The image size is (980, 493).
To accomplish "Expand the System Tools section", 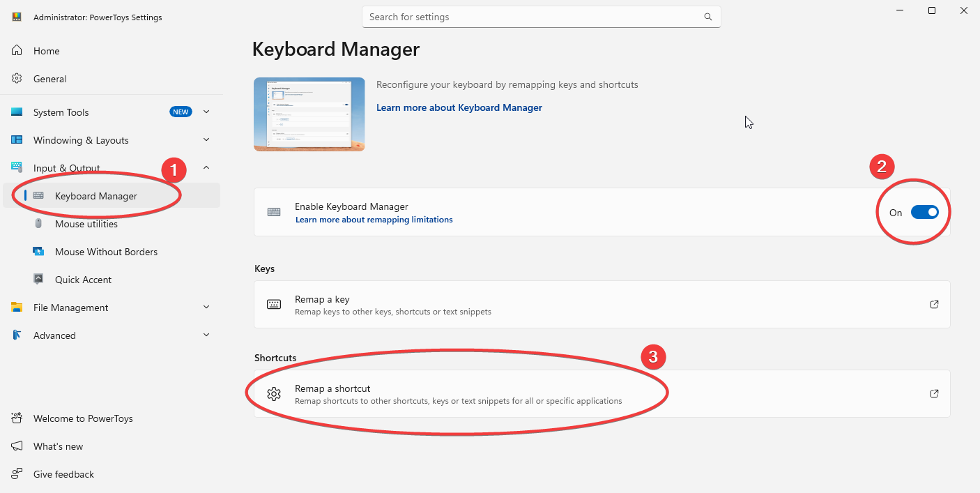I will pos(206,112).
